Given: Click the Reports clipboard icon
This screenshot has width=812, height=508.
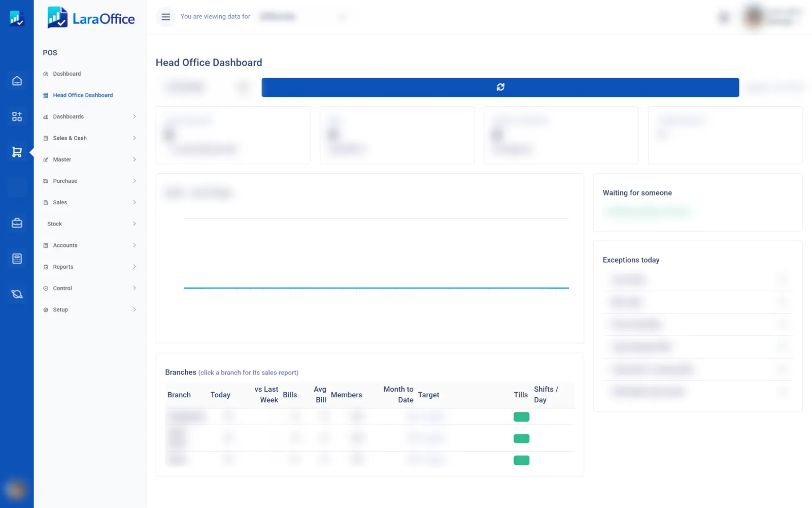Looking at the screenshot, I should point(46,267).
